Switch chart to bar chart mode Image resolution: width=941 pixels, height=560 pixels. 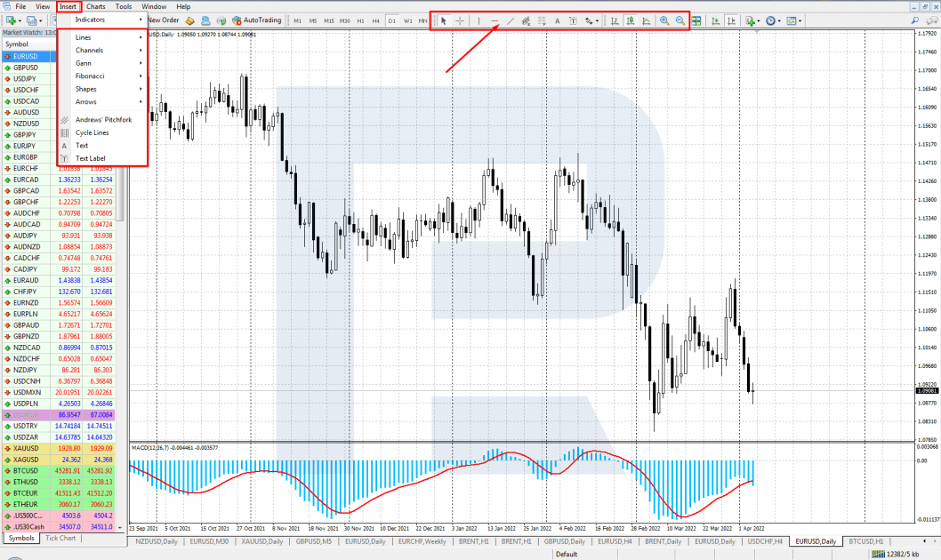coord(615,21)
